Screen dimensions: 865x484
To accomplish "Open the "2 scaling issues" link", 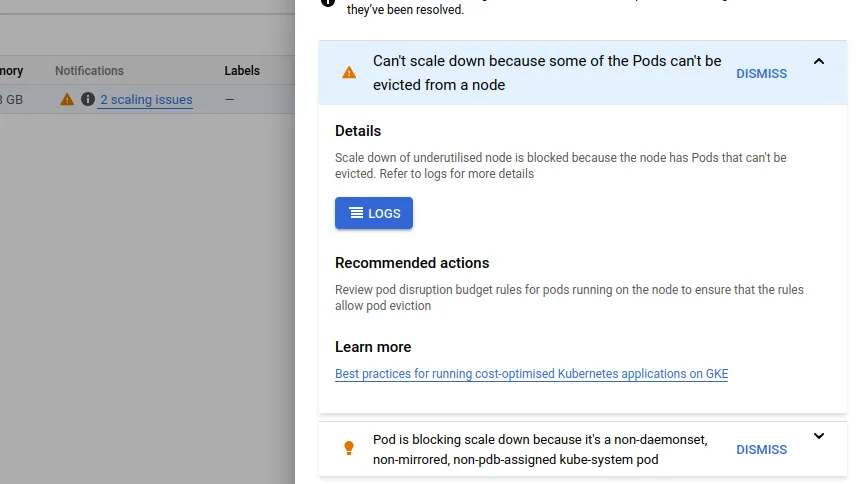I will [x=146, y=100].
